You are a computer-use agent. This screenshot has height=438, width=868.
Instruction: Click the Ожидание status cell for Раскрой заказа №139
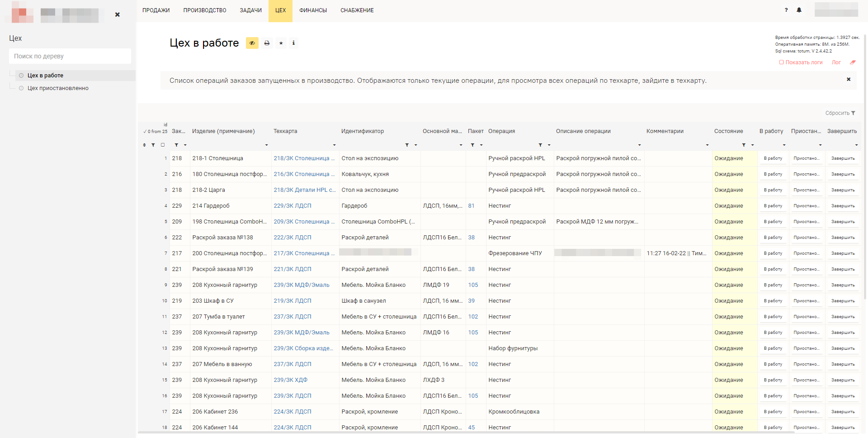coord(734,269)
